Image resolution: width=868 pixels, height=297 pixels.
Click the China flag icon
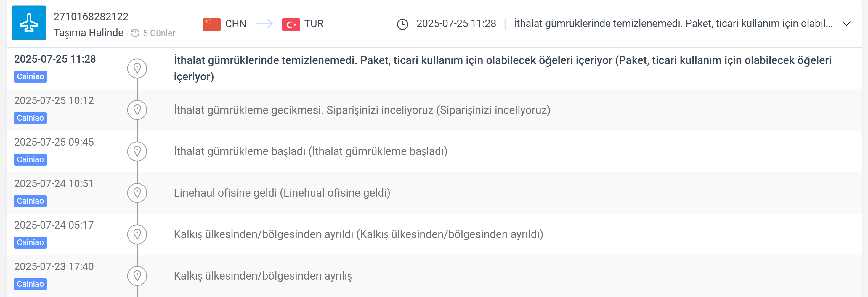212,24
